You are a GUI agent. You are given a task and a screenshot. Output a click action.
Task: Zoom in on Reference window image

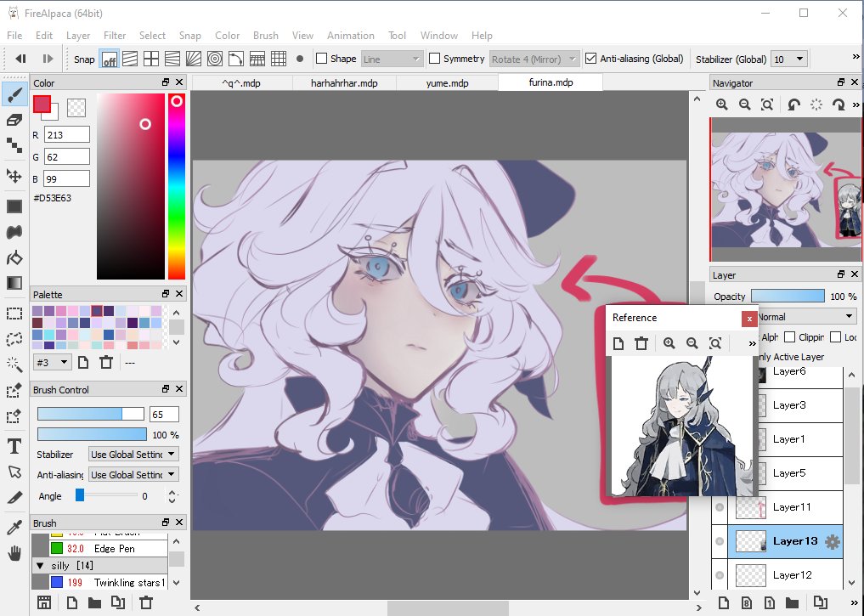point(669,343)
